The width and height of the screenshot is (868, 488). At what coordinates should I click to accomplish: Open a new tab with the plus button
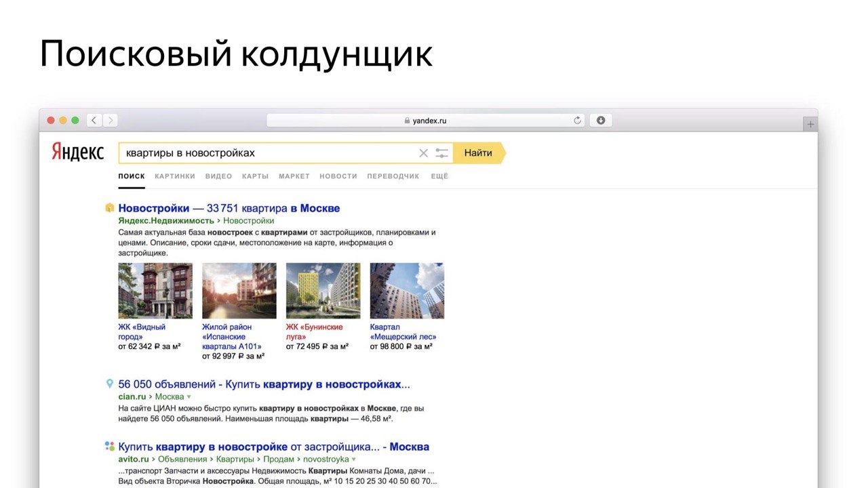tap(810, 125)
